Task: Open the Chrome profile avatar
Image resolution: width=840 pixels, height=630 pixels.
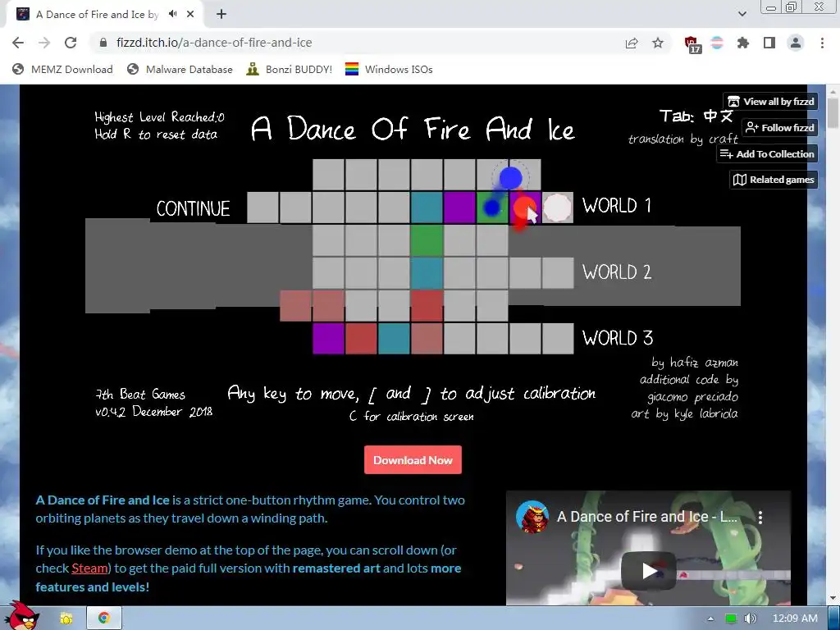Action: 796,43
